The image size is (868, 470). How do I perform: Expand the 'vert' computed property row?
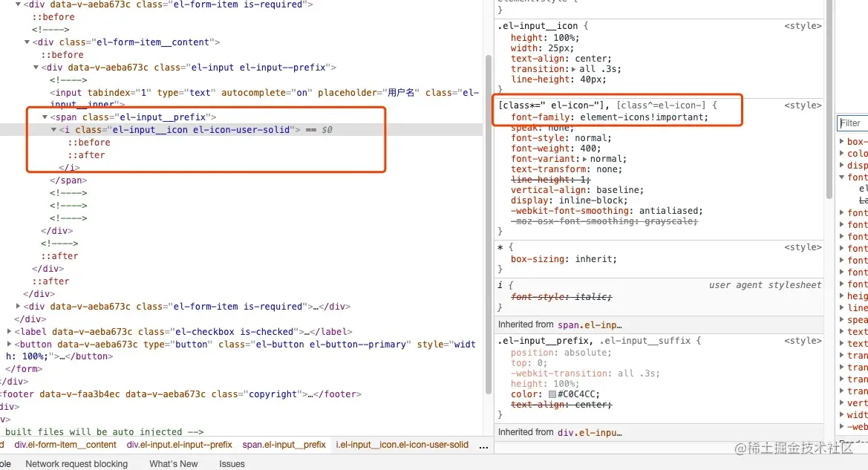(x=841, y=403)
